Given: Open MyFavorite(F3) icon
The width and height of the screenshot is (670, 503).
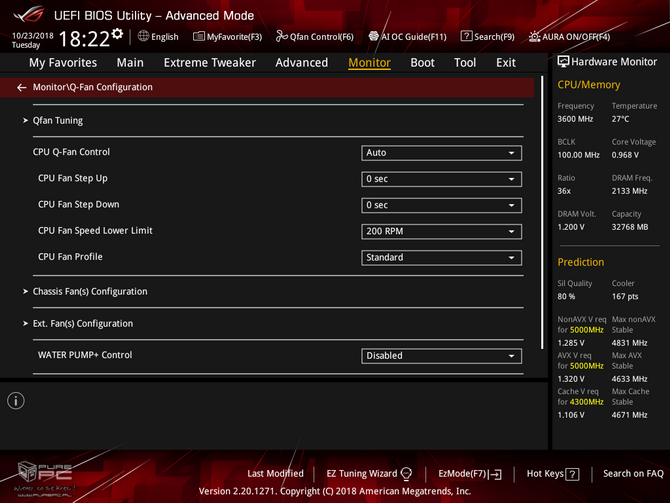Looking at the screenshot, I should point(198,36).
